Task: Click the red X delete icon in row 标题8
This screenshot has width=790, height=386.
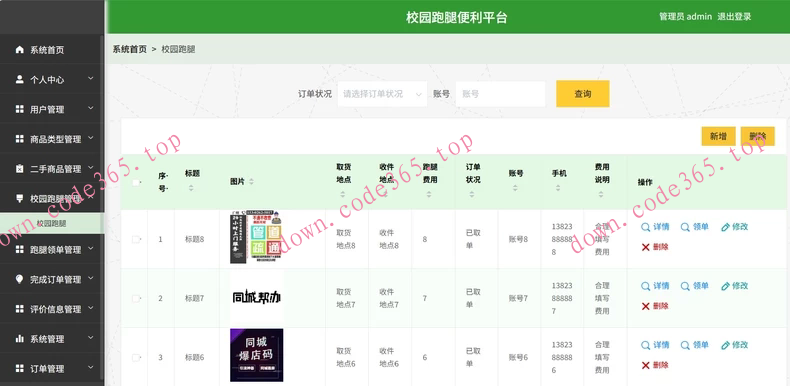Action: pyautogui.click(x=645, y=247)
